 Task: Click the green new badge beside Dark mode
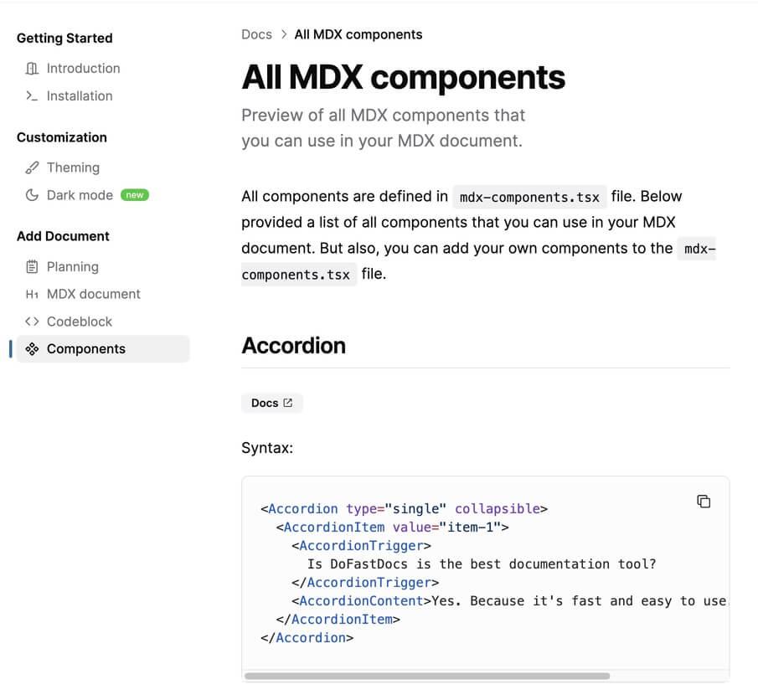click(135, 195)
